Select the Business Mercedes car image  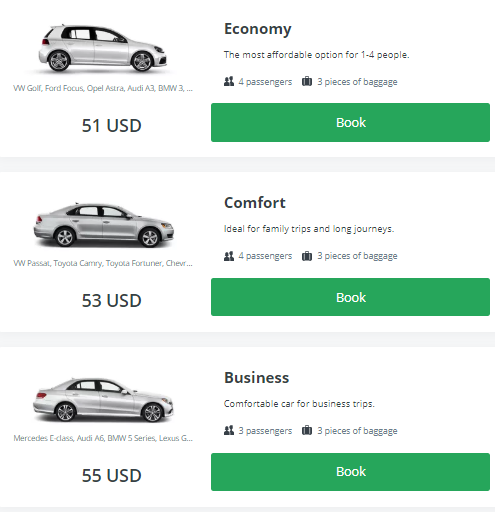coord(103,400)
